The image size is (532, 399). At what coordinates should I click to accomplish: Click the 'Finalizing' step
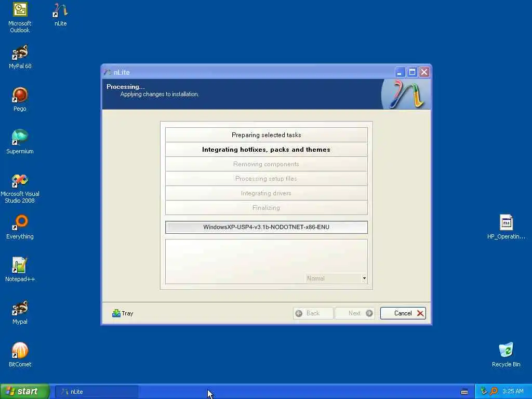click(x=267, y=208)
